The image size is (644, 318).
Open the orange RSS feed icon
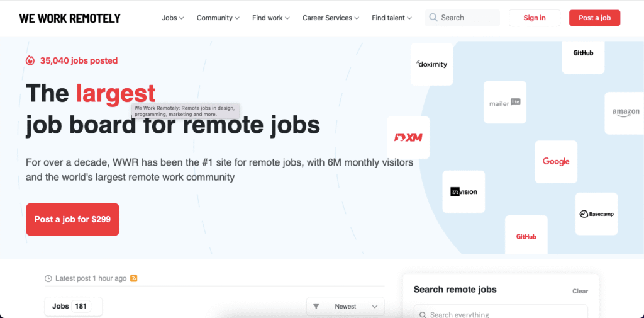pos(133,278)
